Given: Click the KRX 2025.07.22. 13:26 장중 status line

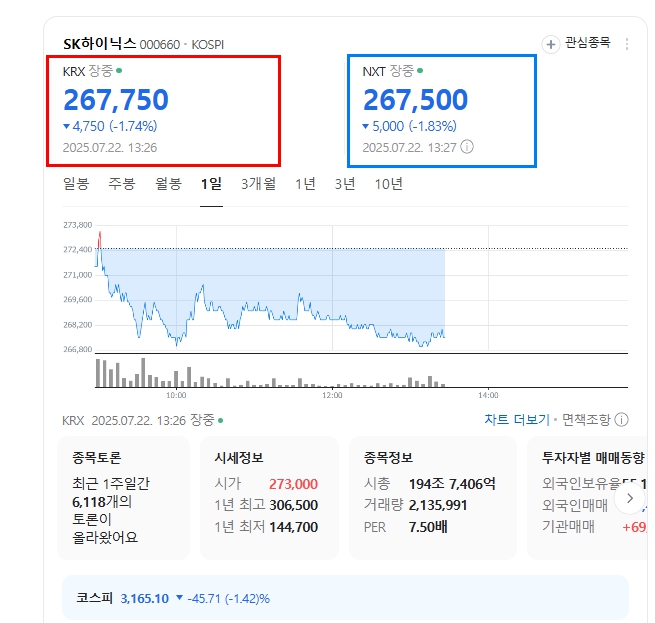Looking at the screenshot, I should (x=143, y=420).
